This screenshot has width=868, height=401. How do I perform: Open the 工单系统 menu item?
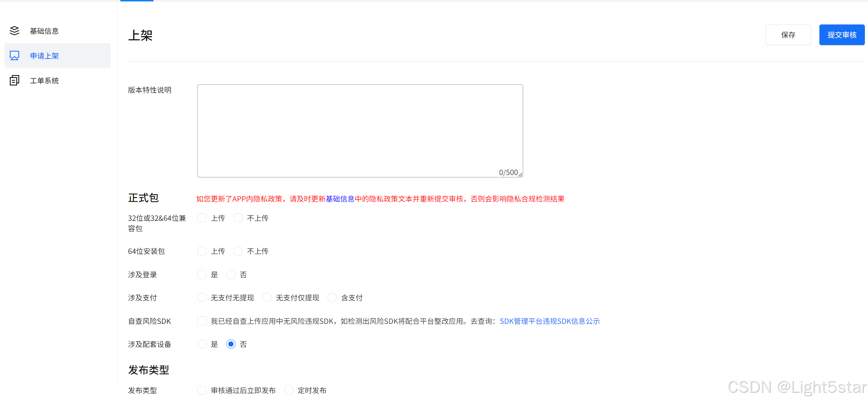(x=44, y=81)
